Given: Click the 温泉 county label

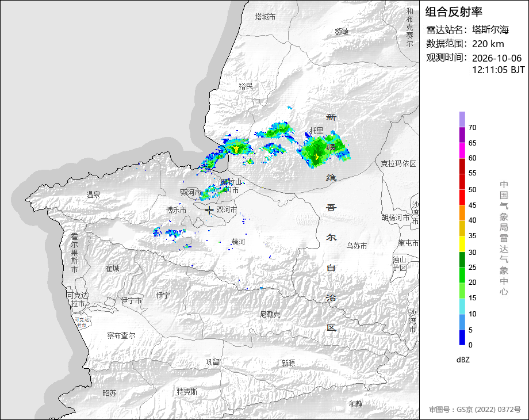Looking at the screenshot, I should click(x=94, y=194).
